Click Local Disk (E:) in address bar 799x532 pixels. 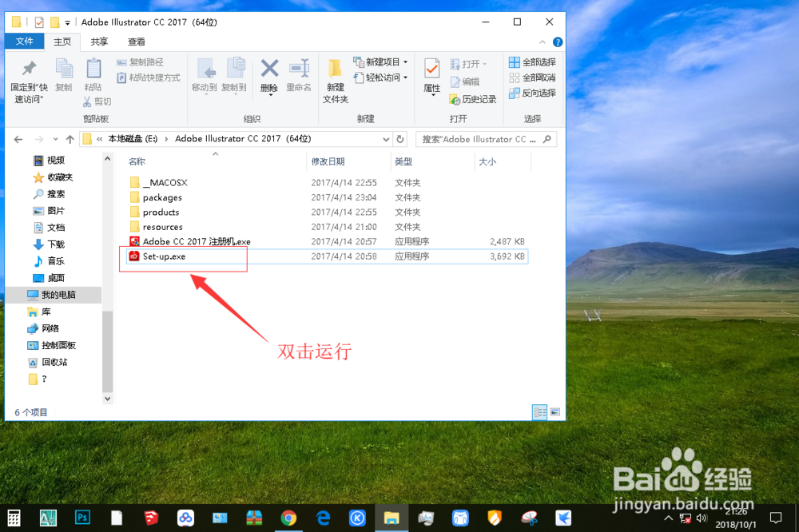click(133, 139)
